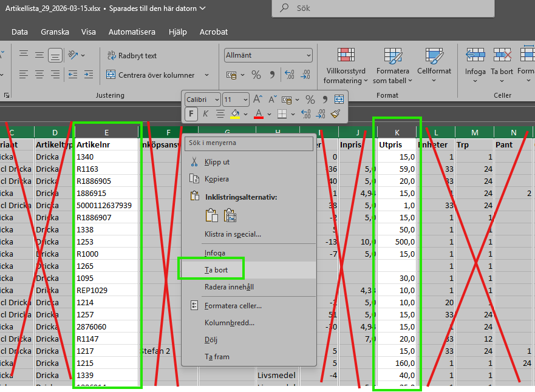Toggle Radbryt text wrap option
Viewport: 535px width, 392px height.
coord(132,55)
